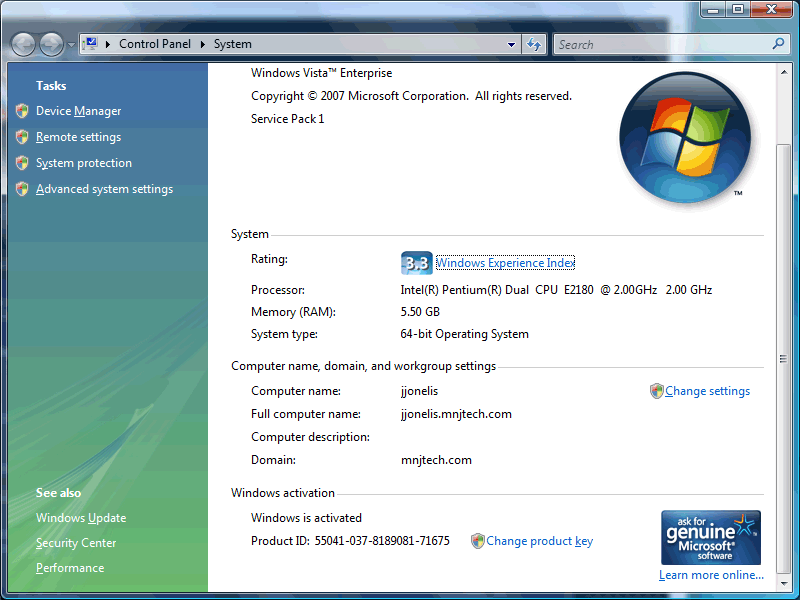Expand the arrow before Control Panel breadcrumb
The image size is (800, 600).
pyautogui.click(x=108, y=44)
